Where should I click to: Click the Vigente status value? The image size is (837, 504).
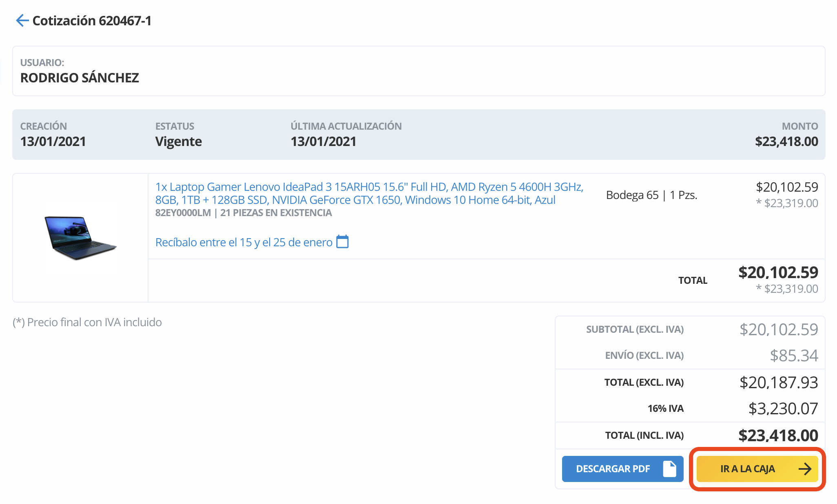tap(178, 141)
